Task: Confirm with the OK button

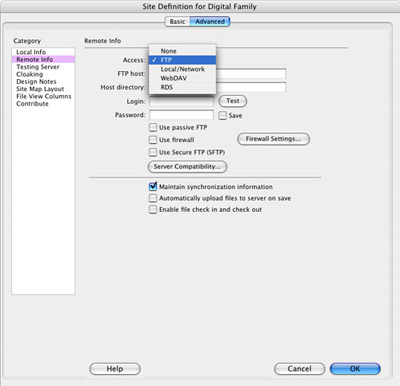Action: coord(355,369)
